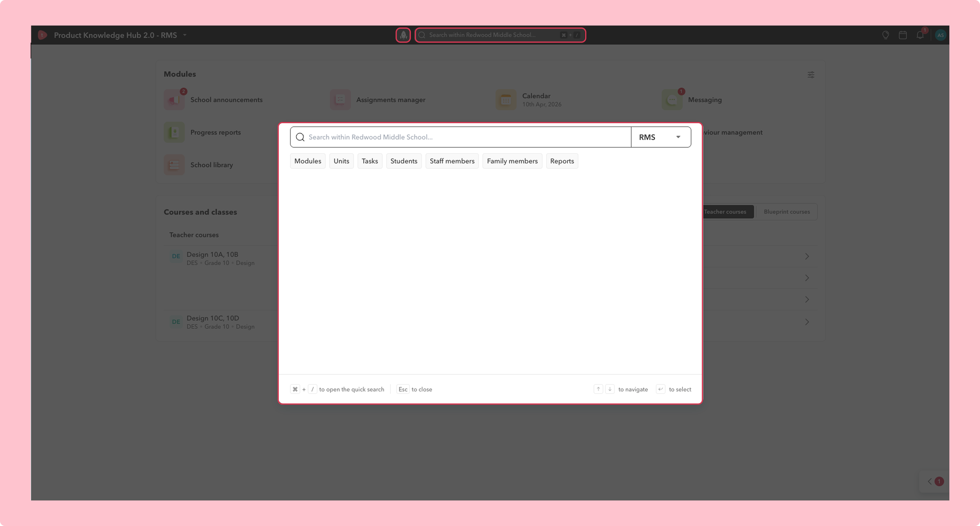Image resolution: width=980 pixels, height=526 pixels.
Task: Click the app logo in the top-left header
Action: click(x=42, y=35)
